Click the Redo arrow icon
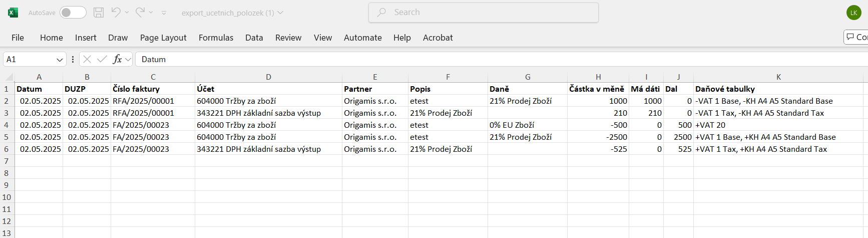 pyautogui.click(x=140, y=12)
